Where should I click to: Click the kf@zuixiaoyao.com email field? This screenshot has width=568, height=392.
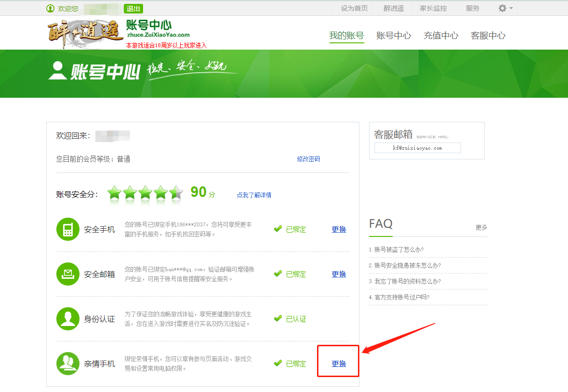click(x=417, y=148)
